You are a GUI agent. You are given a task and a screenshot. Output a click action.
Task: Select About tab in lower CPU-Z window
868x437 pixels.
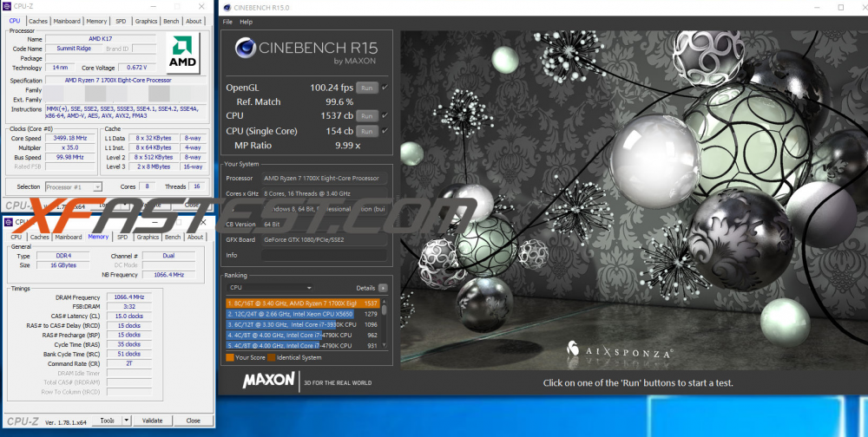pos(194,238)
